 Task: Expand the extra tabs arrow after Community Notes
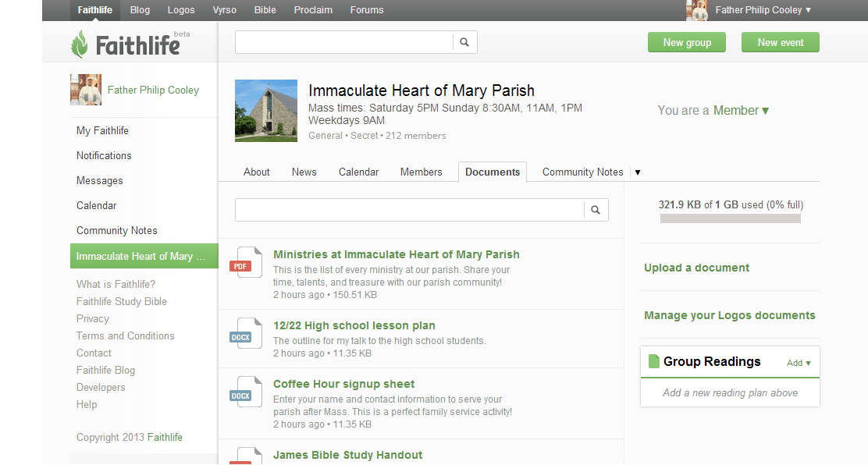(x=638, y=172)
